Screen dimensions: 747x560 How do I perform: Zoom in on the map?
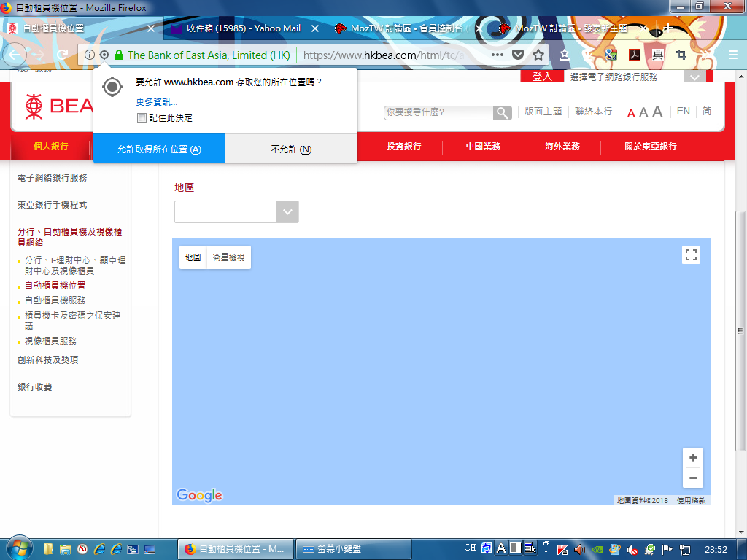[693, 458]
